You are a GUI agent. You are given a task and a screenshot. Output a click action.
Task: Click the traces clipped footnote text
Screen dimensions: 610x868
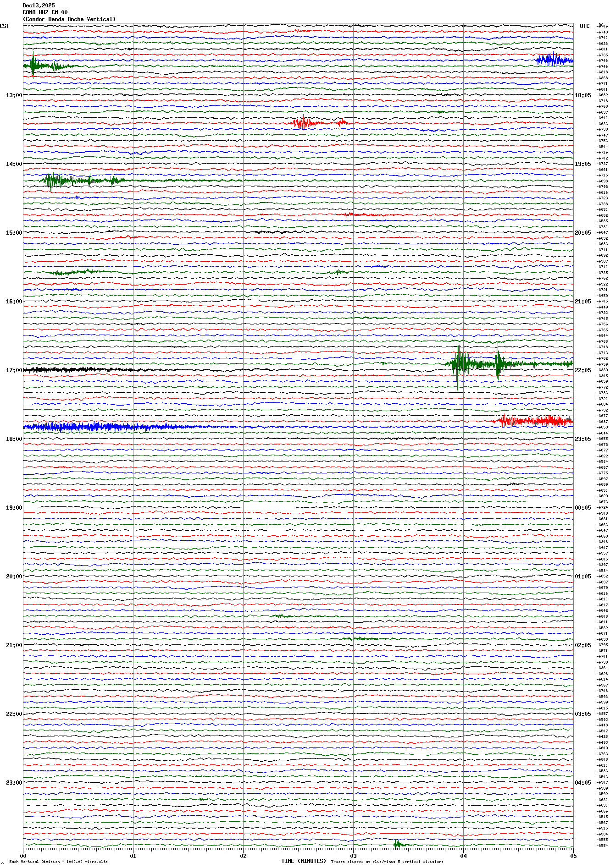click(387, 862)
